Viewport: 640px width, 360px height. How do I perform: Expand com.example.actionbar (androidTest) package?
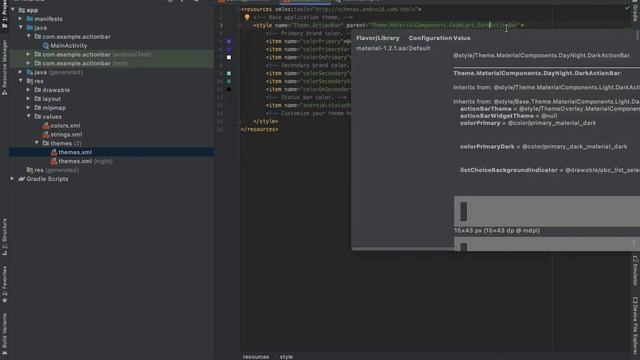pos(29,54)
